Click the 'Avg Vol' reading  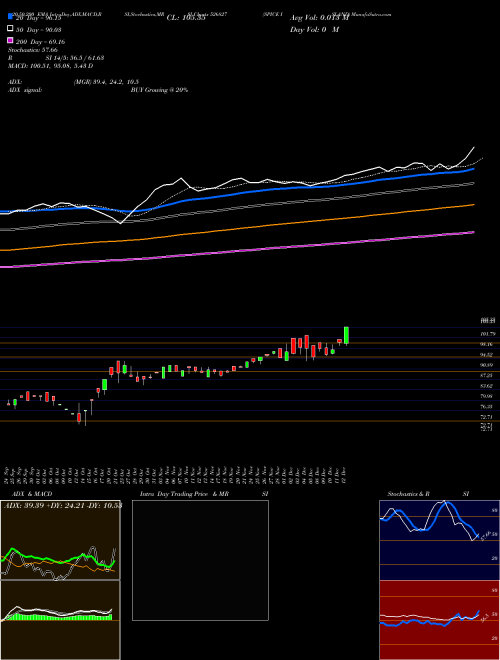pyautogui.click(x=319, y=18)
